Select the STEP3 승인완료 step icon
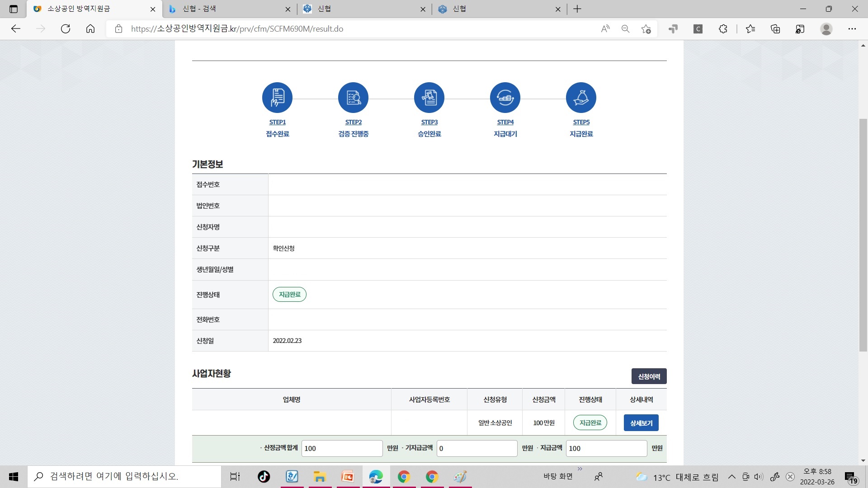The width and height of the screenshot is (868, 488). pos(429,97)
